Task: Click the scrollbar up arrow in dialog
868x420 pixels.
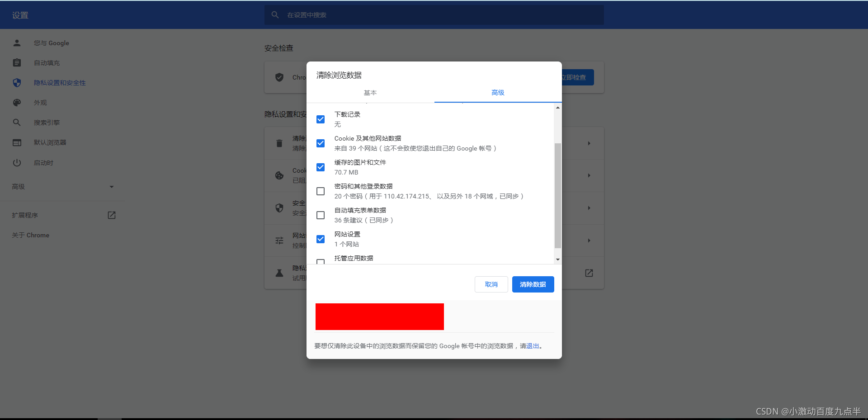Action: (x=558, y=108)
